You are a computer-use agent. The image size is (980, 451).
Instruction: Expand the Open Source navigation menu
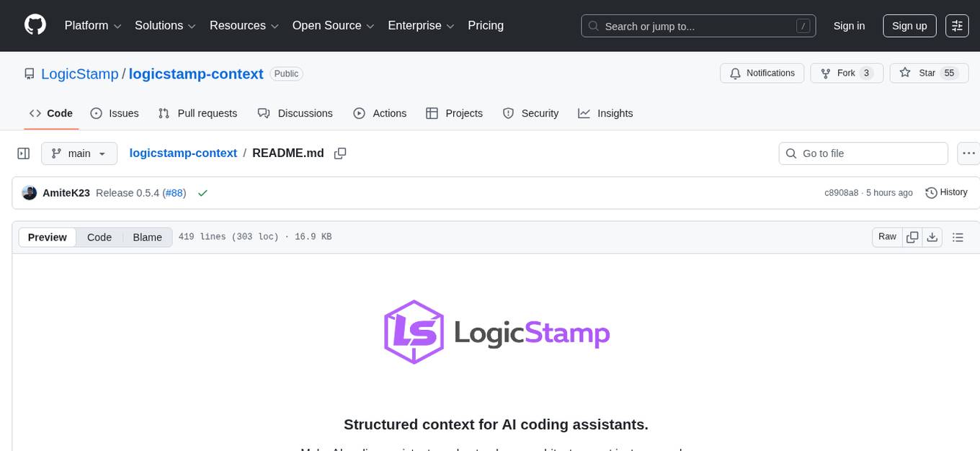pos(333,25)
